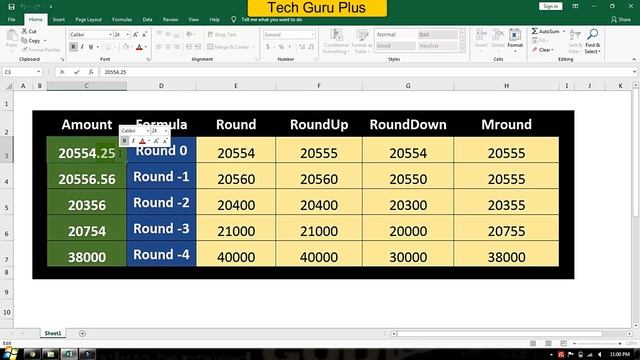This screenshot has height=360, width=640.
Task: Expand the formula bar with chevron
Action: (x=634, y=72)
